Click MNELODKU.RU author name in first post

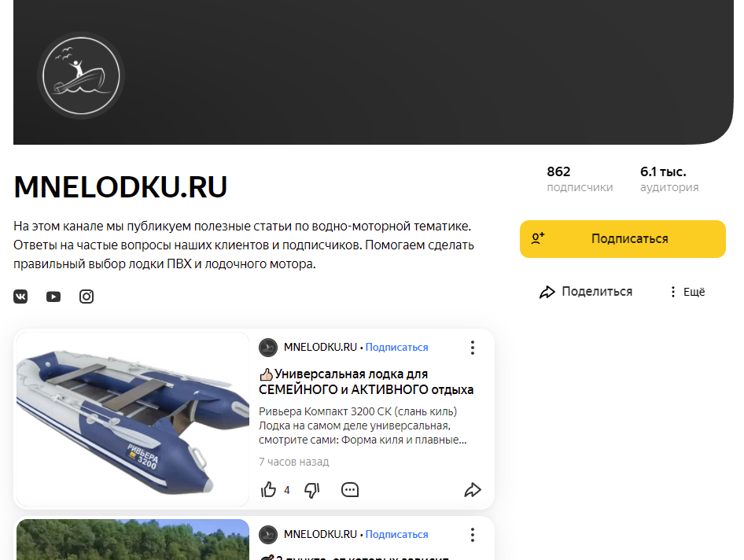320,348
